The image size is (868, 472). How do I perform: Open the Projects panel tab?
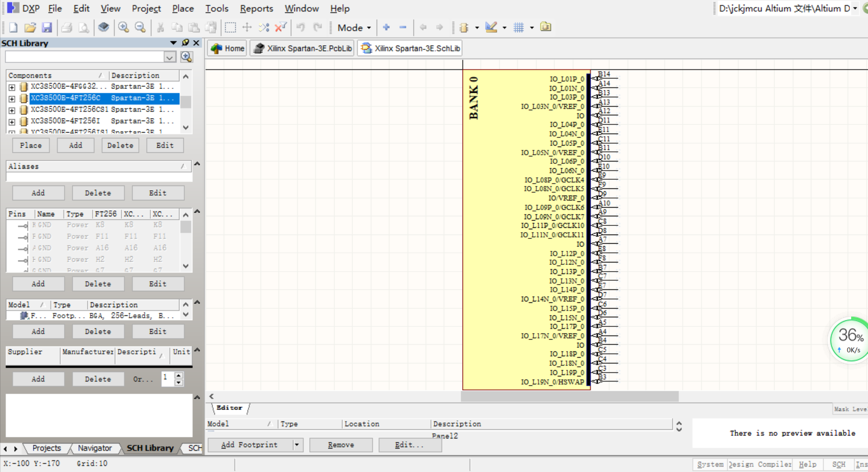click(x=46, y=448)
